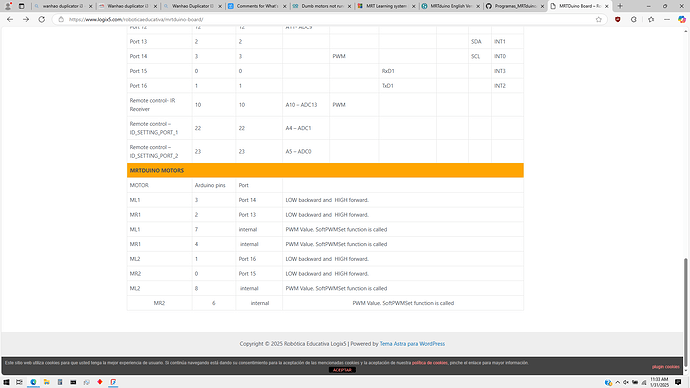690x388 pixels.
Task: Select the 'MOTOR' column header
Action: point(159,185)
